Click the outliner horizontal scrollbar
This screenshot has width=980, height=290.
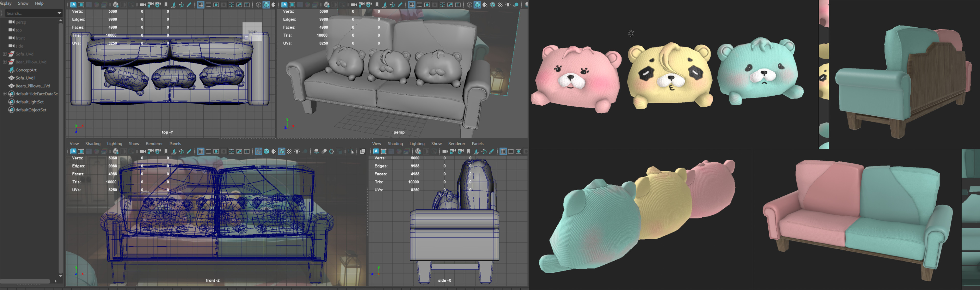click(x=25, y=281)
